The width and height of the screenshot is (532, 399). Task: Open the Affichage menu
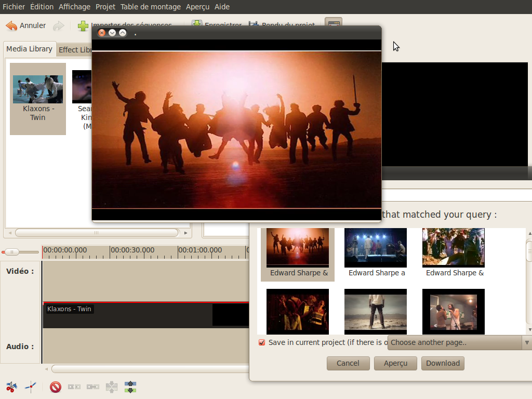(x=74, y=7)
